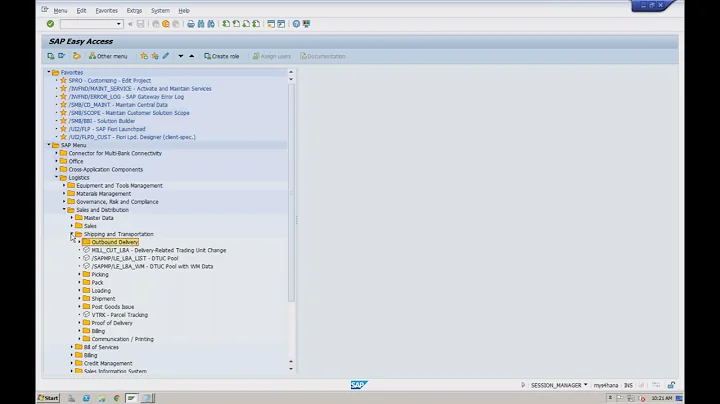
Task: Select SPRO - Customizing - Edit Project favorite
Action: (x=110, y=80)
